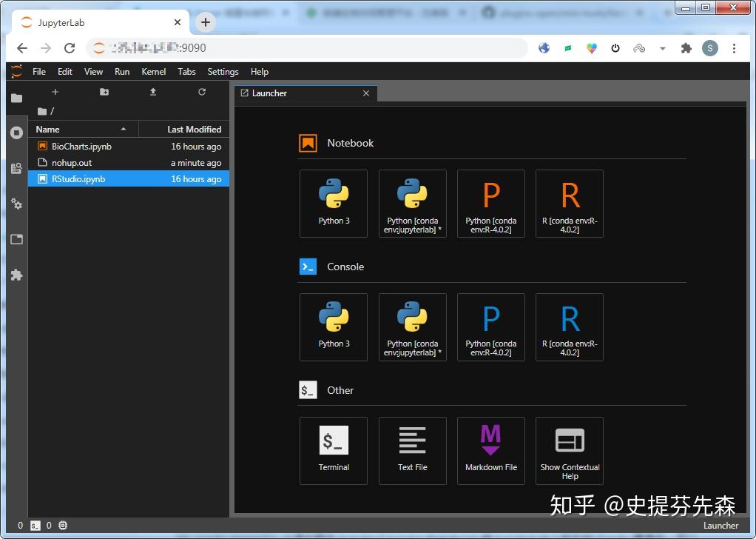The height and width of the screenshot is (539, 756).
Task: Open the Kernel menu
Action: 153,72
